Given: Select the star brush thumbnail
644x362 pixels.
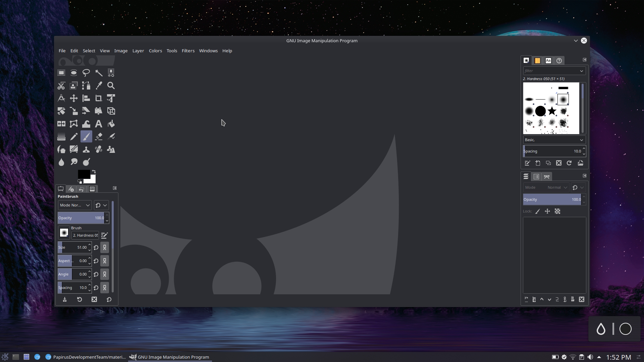Looking at the screenshot, I should [552, 111].
